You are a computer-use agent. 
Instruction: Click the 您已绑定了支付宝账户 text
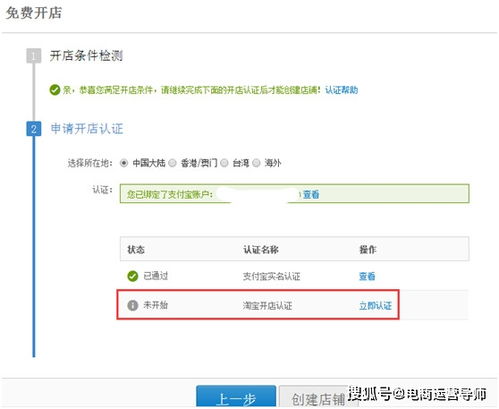(170, 194)
